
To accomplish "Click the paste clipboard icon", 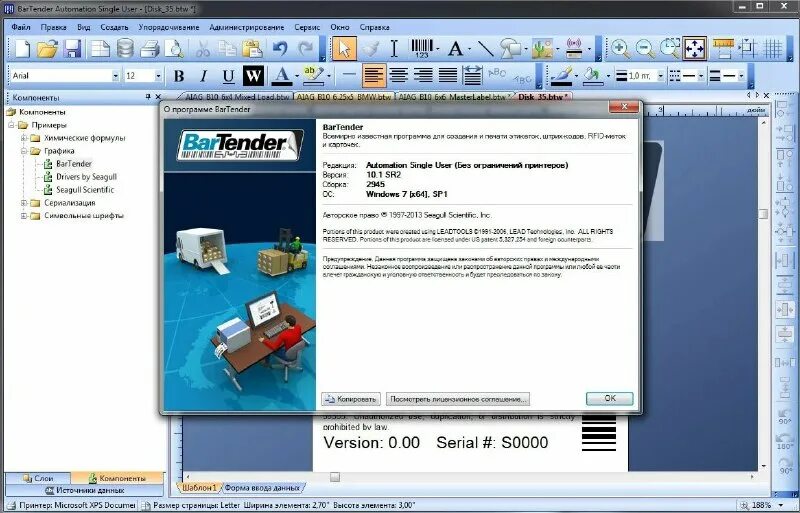I will coord(252,49).
